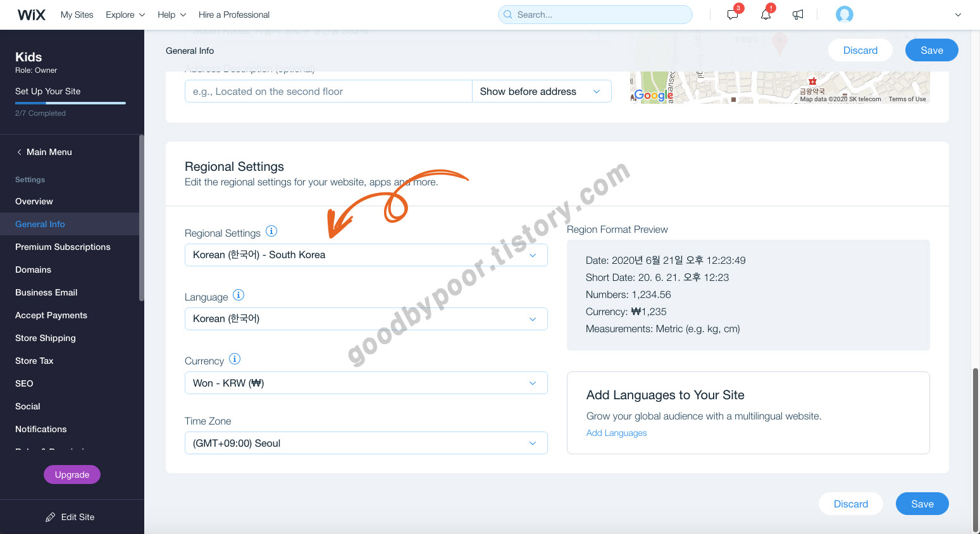Click 'Numbers: 1,234.56' preview line
The width and height of the screenshot is (980, 534).
pyautogui.click(x=628, y=294)
